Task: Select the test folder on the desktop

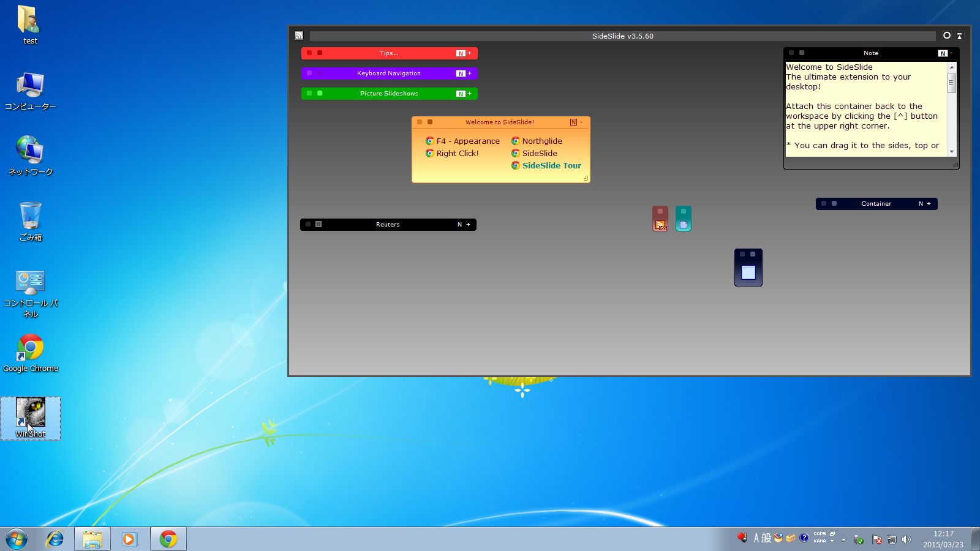Action: (30, 25)
